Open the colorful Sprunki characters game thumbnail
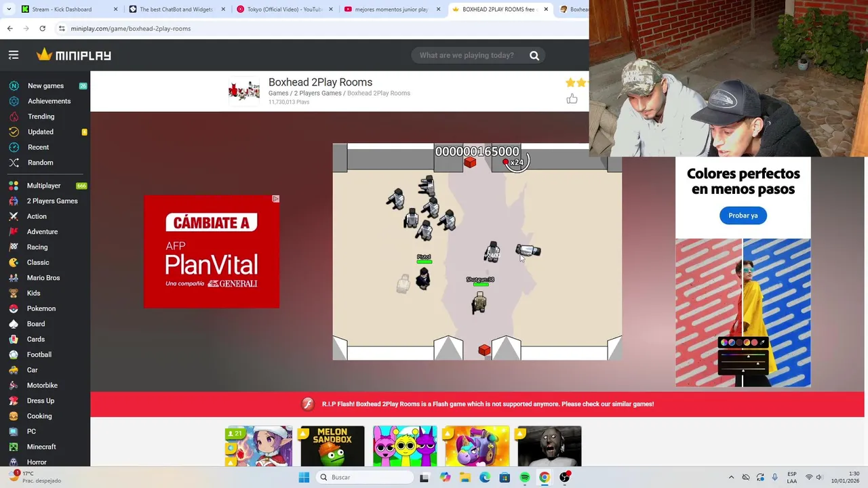 (405, 446)
